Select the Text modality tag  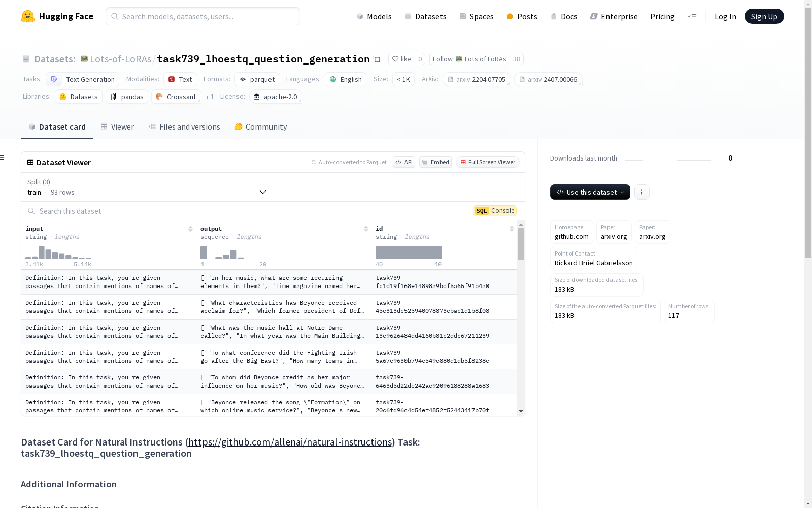click(x=180, y=79)
